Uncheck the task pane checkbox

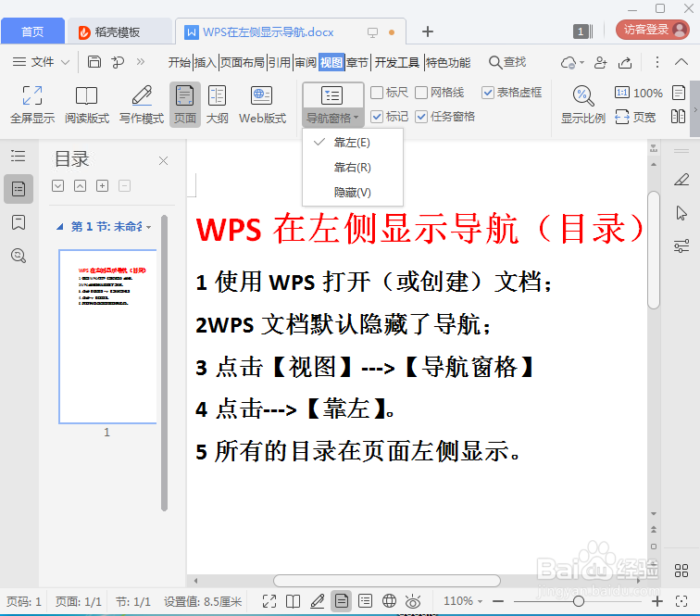pos(421,117)
